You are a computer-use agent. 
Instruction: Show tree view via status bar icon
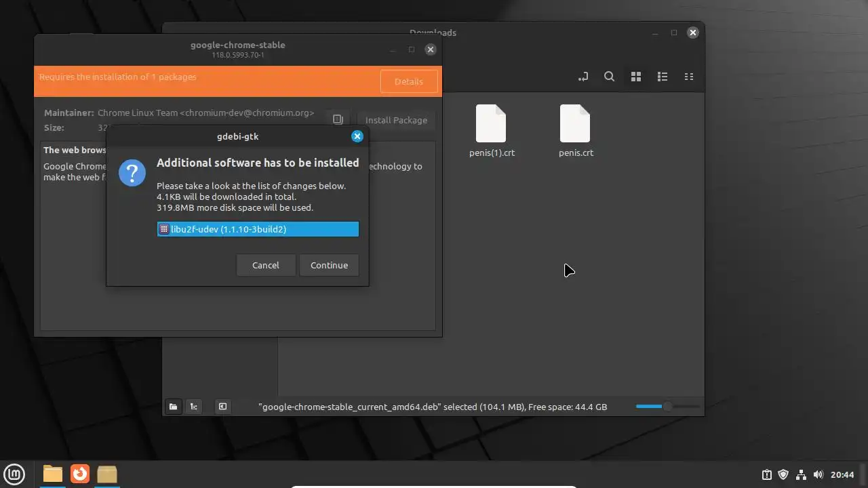tap(194, 407)
